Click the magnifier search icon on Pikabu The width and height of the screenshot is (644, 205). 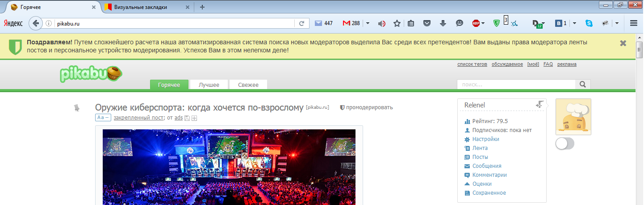point(583,84)
